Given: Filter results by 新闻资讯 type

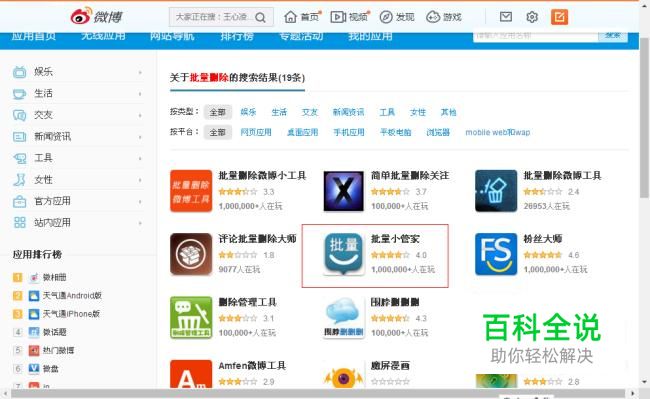Looking at the screenshot, I should [x=348, y=112].
